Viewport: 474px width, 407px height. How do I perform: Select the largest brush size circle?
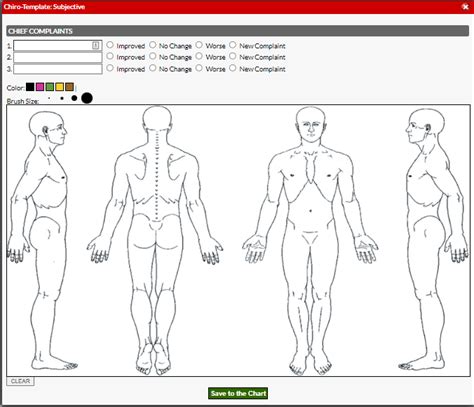coord(87,98)
